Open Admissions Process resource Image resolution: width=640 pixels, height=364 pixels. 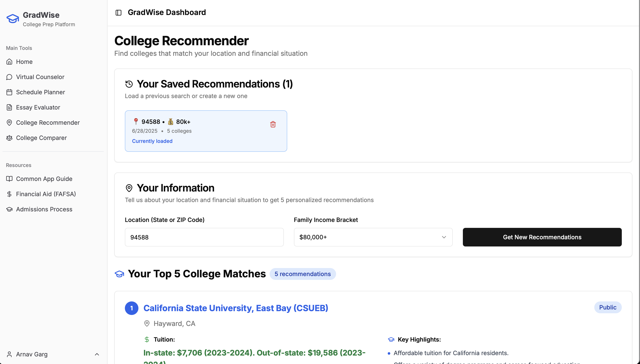point(44,209)
